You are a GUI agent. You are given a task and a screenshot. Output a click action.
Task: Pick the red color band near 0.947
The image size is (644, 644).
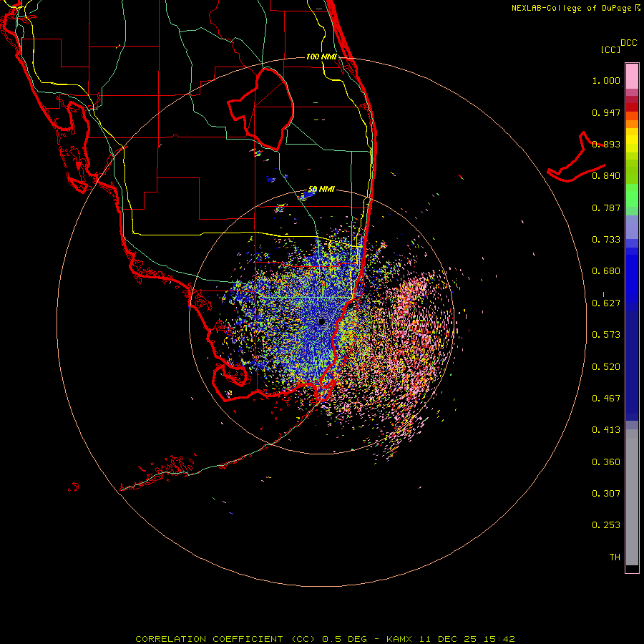click(x=632, y=107)
